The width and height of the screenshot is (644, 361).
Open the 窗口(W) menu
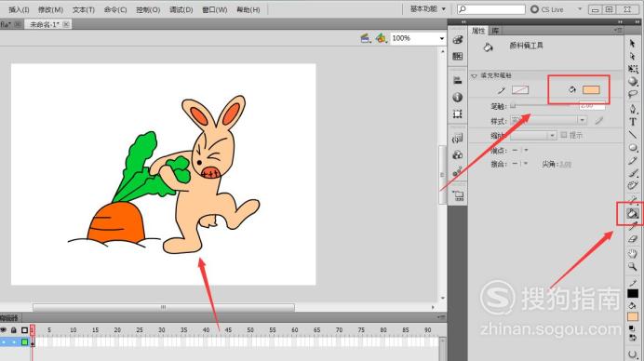pyautogui.click(x=214, y=9)
